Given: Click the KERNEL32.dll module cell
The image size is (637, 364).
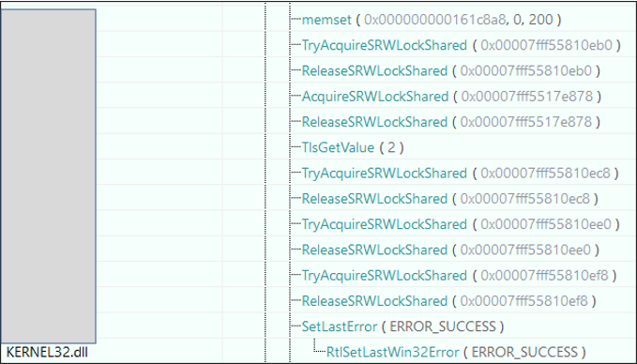Looking at the screenshot, I should pos(47,352).
